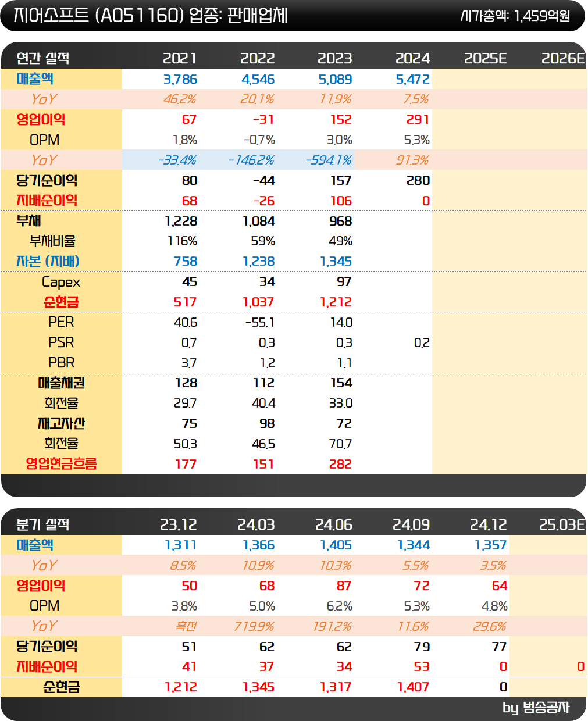Click the '자본 (지배)' row label
This screenshot has height=721, width=588.
pyautogui.click(x=48, y=262)
